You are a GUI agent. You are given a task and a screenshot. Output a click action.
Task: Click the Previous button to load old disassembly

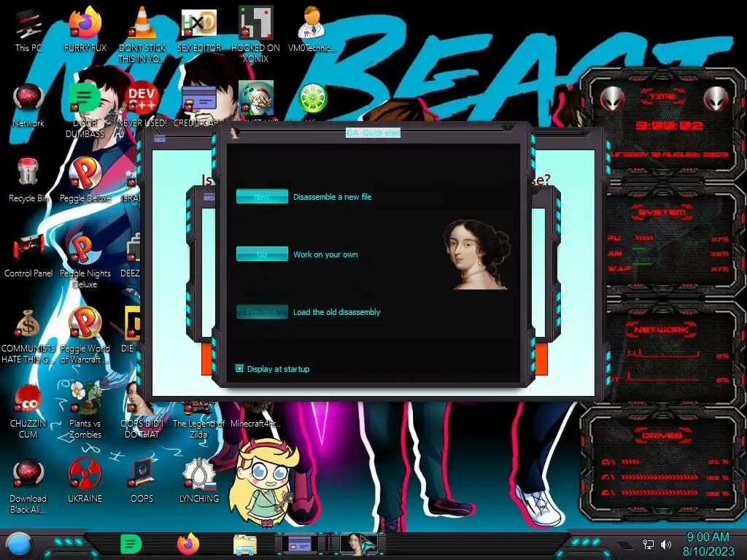click(262, 312)
